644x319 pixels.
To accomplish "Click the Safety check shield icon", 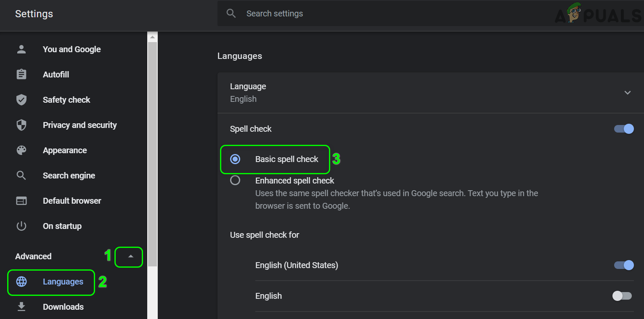I will [21, 100].
